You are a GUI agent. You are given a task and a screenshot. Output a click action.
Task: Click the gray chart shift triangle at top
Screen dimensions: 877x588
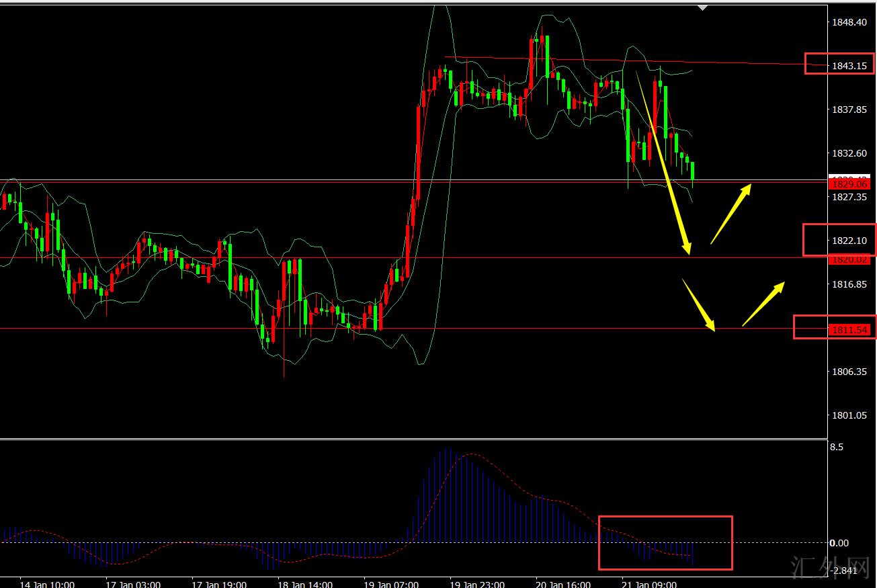tap(702, 7)
